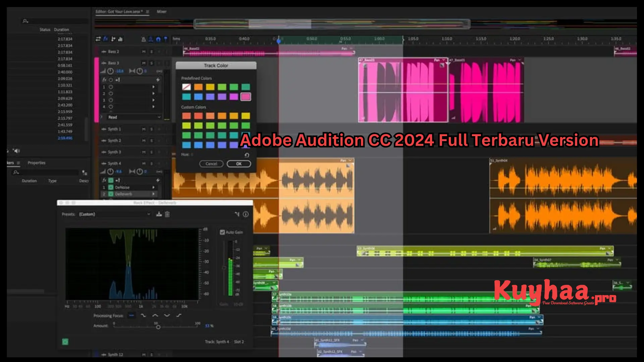Viewport: 644px width, 362px height.
Task: Select low-shelf Processing Focus shape
Action: [x=143, y=315]
